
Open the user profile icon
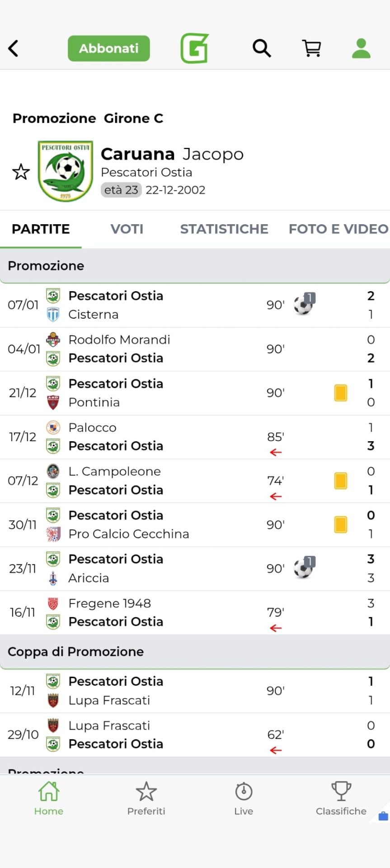pos(361,48)
